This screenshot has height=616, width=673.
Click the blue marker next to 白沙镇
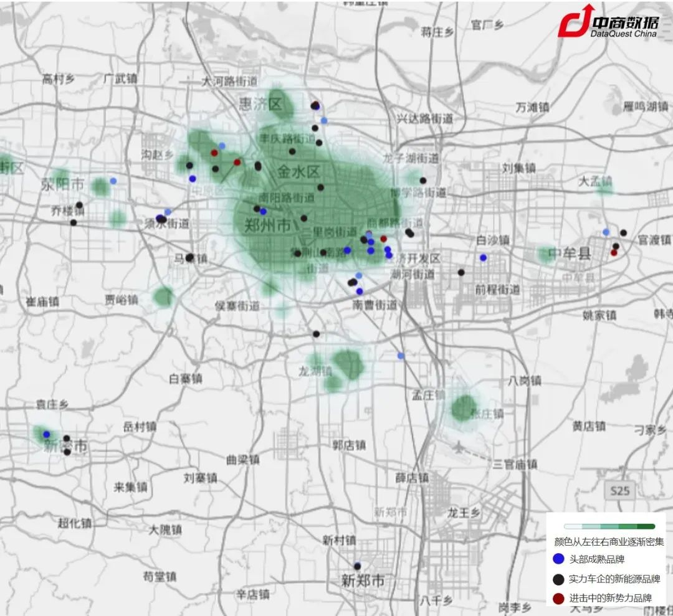click(x=483, y=257)
